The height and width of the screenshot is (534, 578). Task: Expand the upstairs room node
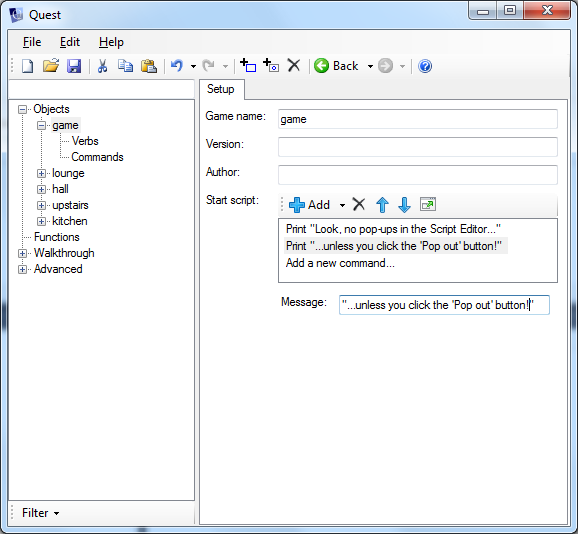point(41,206)
